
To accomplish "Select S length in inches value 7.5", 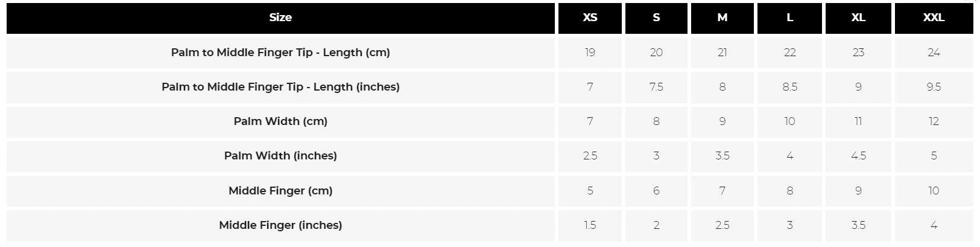I will coord(656,87).
